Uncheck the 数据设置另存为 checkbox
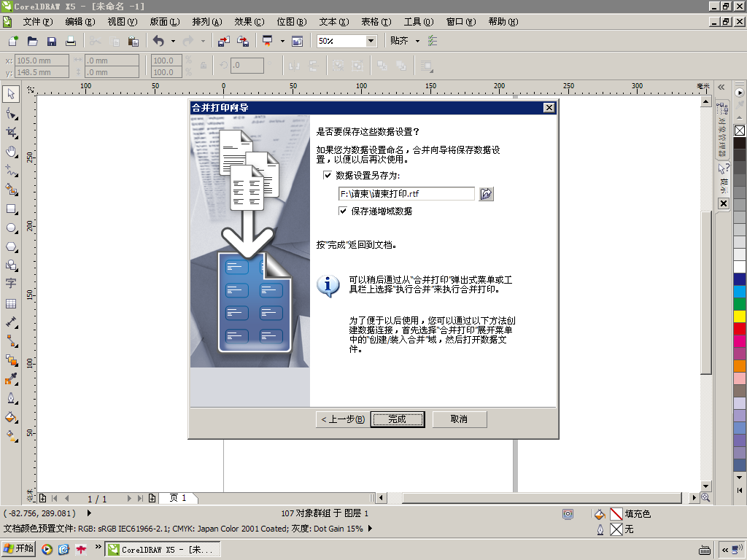The width and height of the screenshot is (747, 560). [328, 175]
